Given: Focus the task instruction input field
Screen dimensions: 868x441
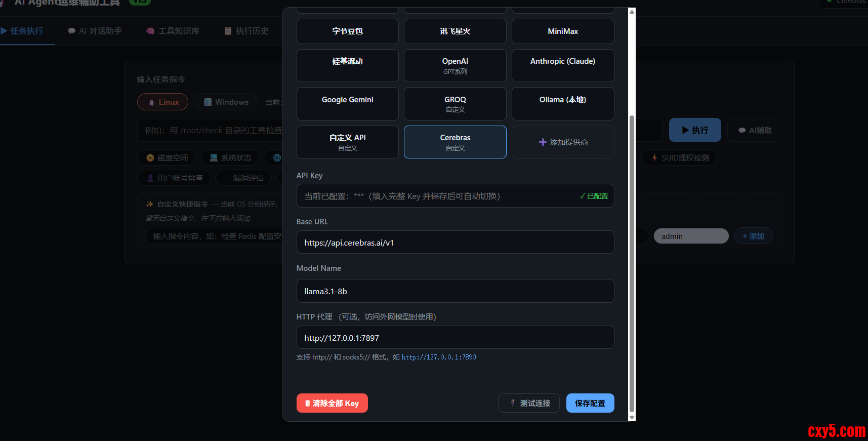Looking at the screenshot, I should (x=399, y=130).
